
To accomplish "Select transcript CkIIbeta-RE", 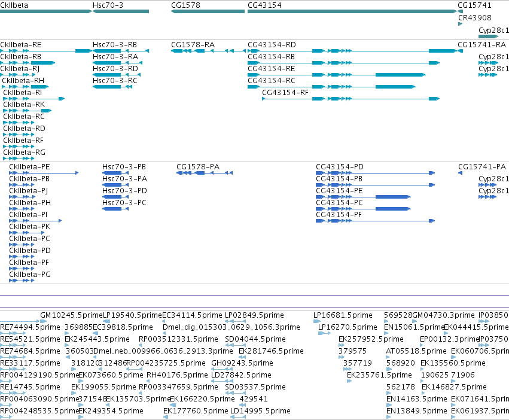I will pos(46,51).
